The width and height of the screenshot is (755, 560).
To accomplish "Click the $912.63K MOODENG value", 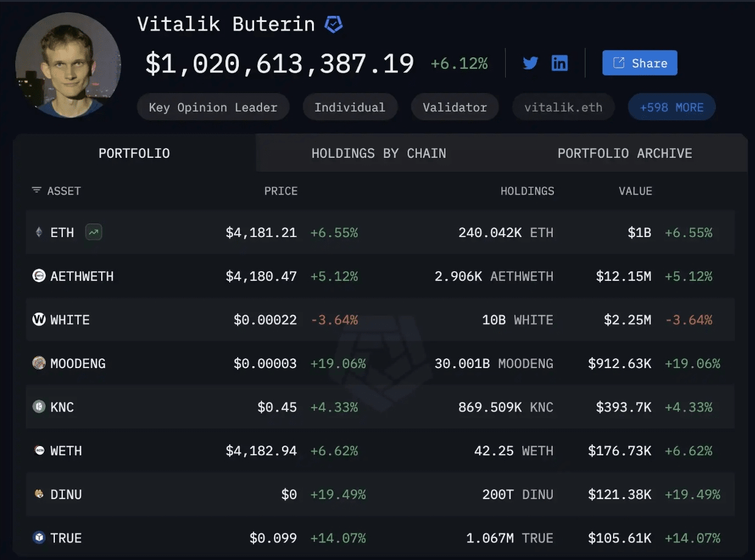I will pos(620,363).
